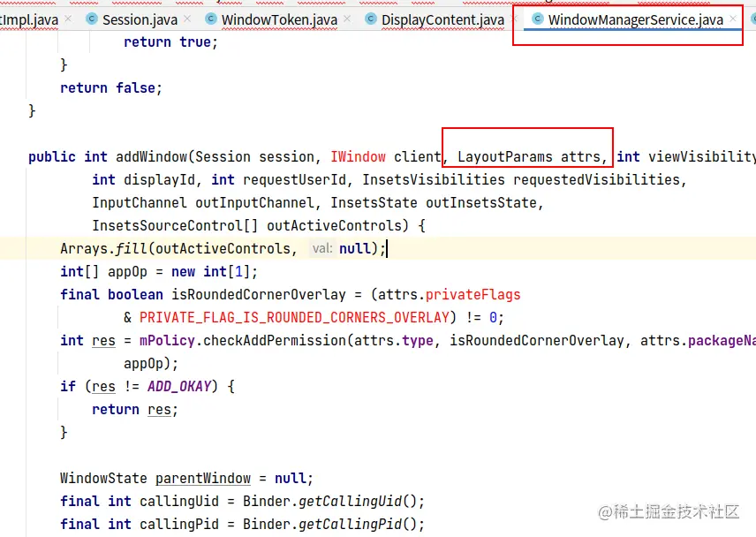The width and height of the screenshot is (756, 537).
Task: Open the tab ending in Impl.java
Action: click(x=29, y=19)
